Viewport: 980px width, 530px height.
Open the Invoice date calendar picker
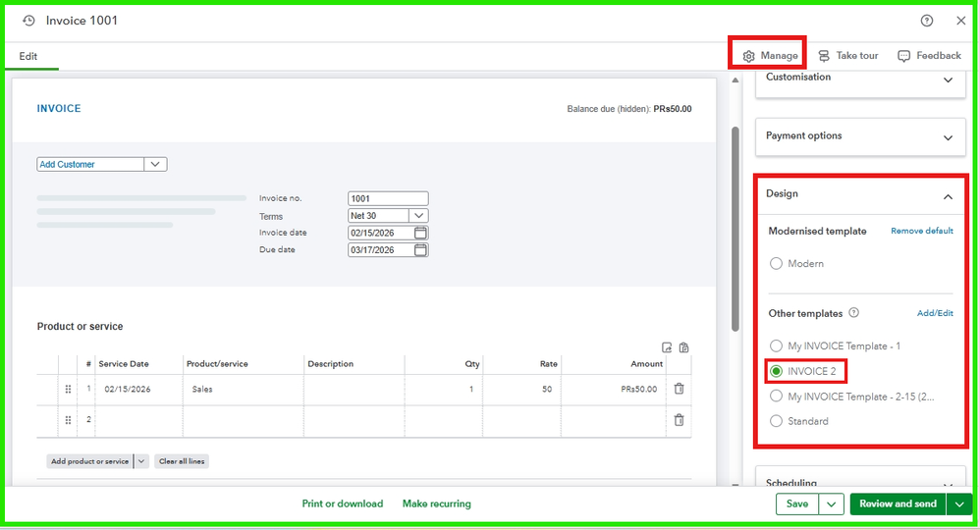420,233
